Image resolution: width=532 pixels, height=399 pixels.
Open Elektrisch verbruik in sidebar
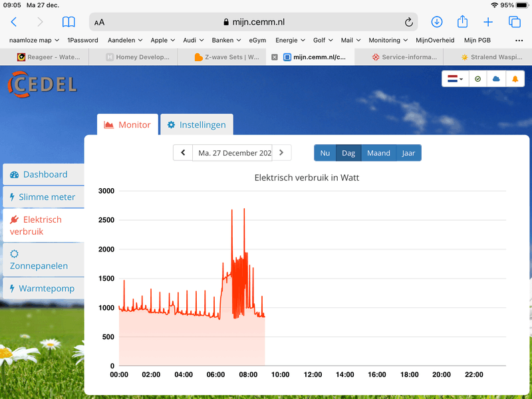43,225
